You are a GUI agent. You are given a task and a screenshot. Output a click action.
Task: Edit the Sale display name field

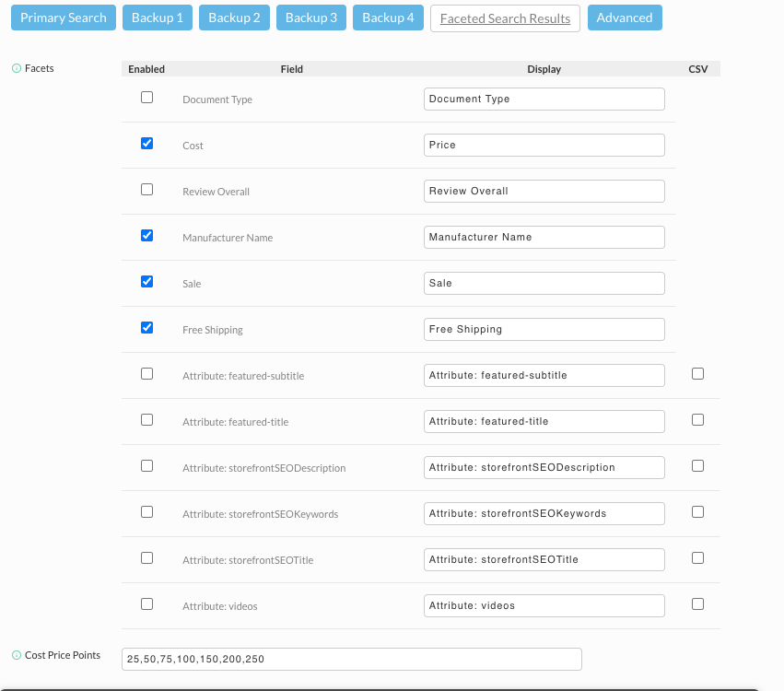pyautogui.click(x=544, y=283)
